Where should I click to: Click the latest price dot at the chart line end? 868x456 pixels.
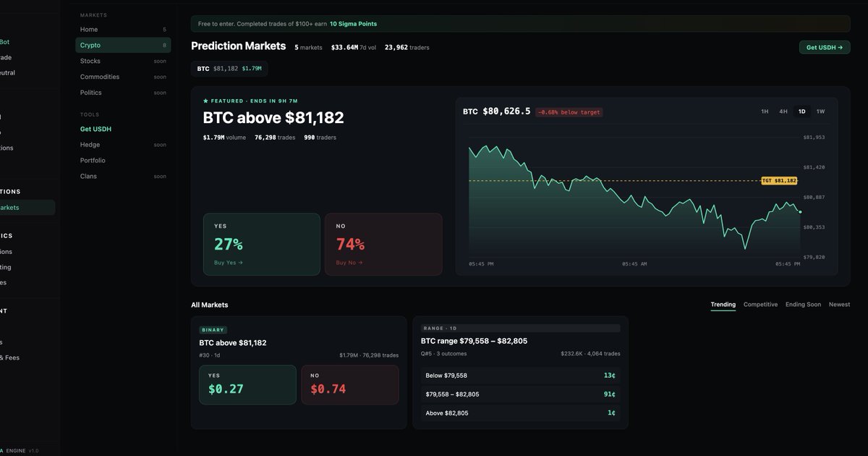click(x=800, y=212)
